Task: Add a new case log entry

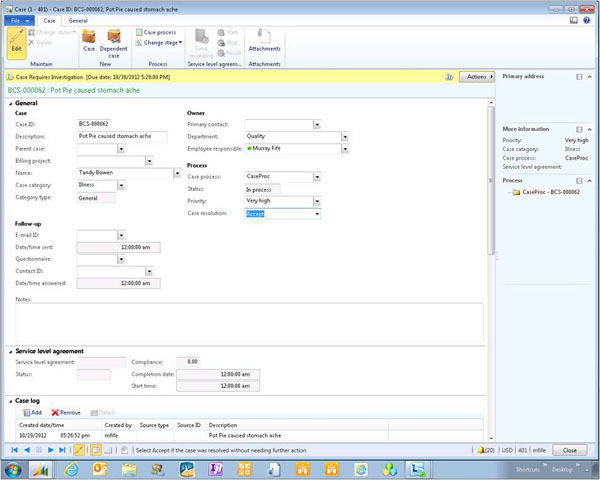Action: pyautogui.click(x=31, y=412)
